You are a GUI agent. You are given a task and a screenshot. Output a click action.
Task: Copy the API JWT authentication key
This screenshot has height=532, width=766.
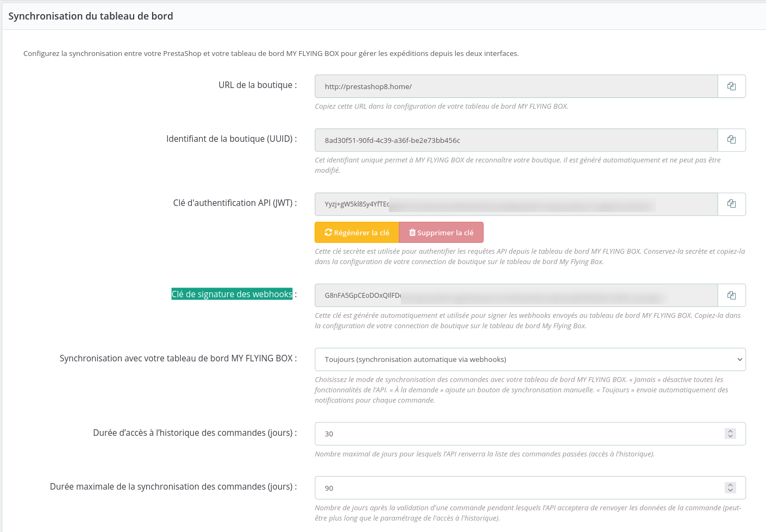point(731,204)
